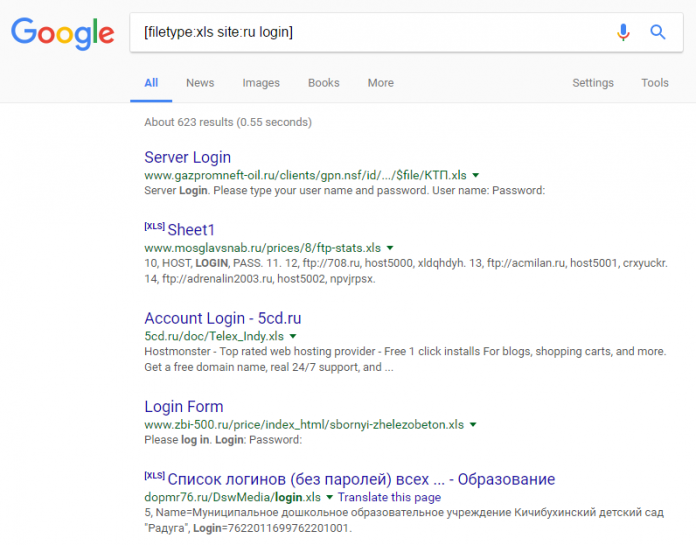Click the dopmr76.ru/DswMedia/login.xls URL text
Screen dimensions: 696x545
click(x=232, y=497)
